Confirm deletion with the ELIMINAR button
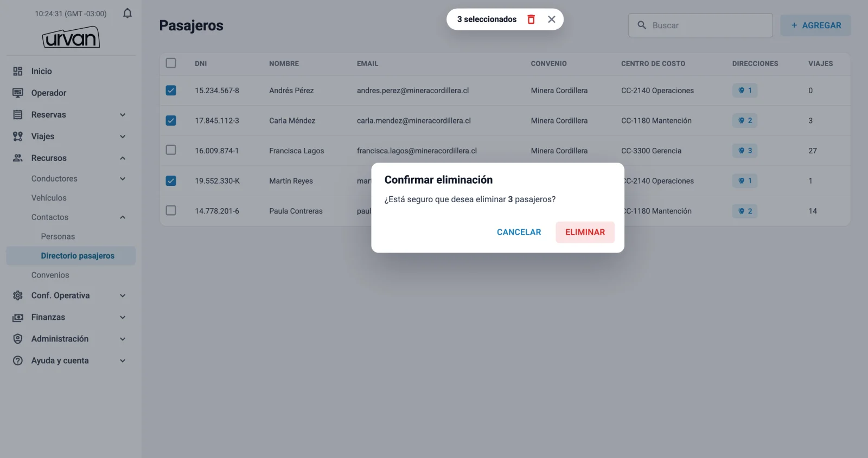 585,232
